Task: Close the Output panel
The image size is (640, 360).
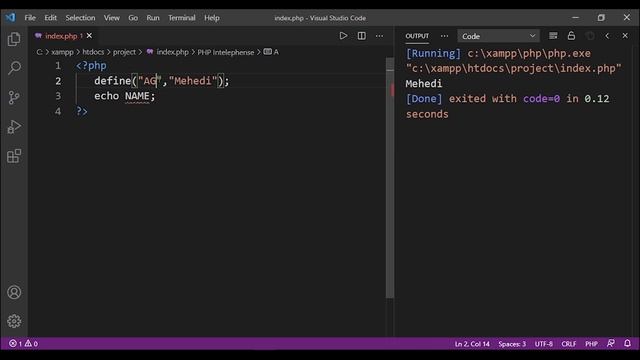Action: point(625,36)
